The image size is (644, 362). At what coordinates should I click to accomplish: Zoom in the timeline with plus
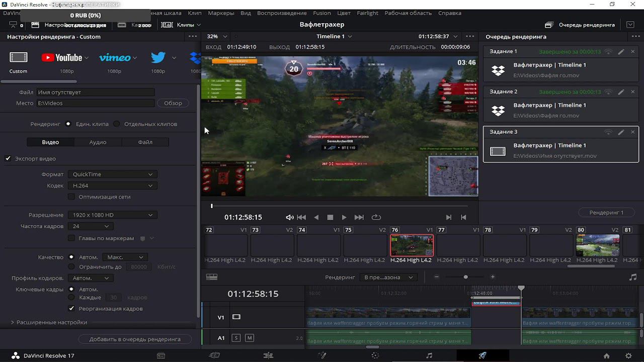pos(493,277)
